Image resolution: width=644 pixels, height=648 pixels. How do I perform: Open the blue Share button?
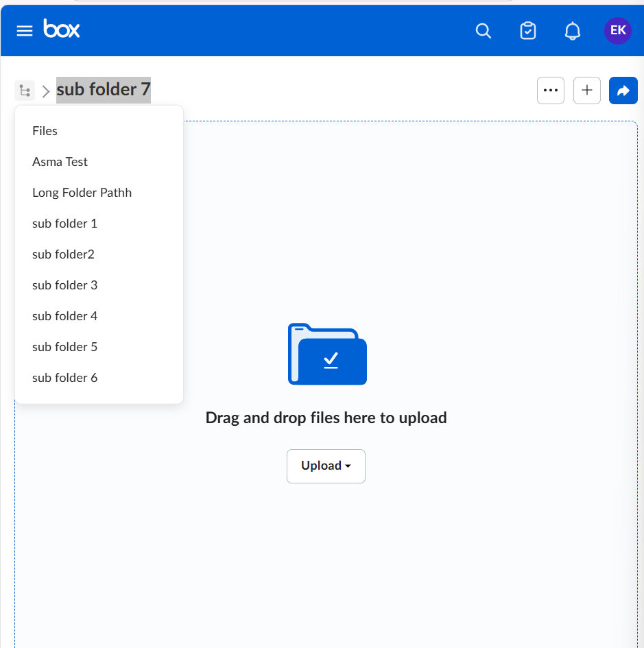point(623,90)
